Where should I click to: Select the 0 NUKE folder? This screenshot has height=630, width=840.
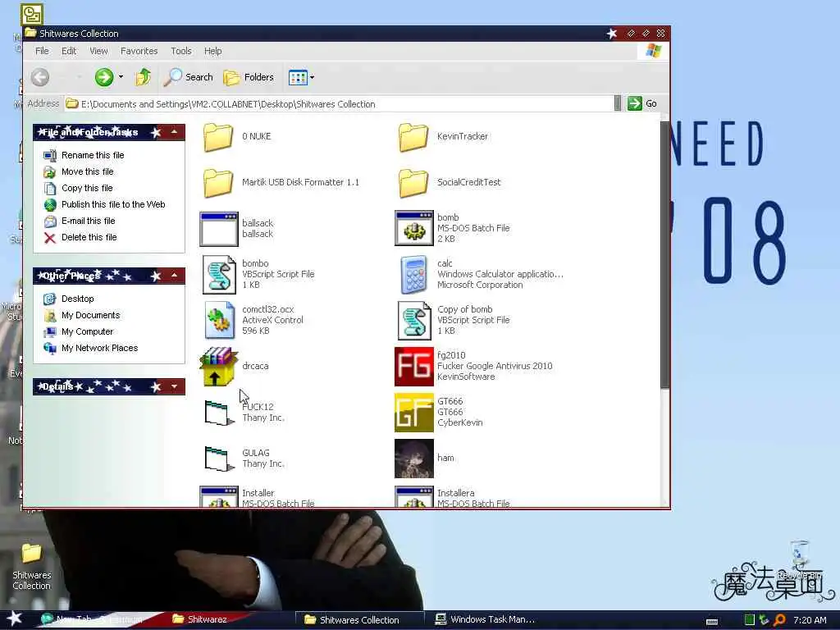coord(218,137)
